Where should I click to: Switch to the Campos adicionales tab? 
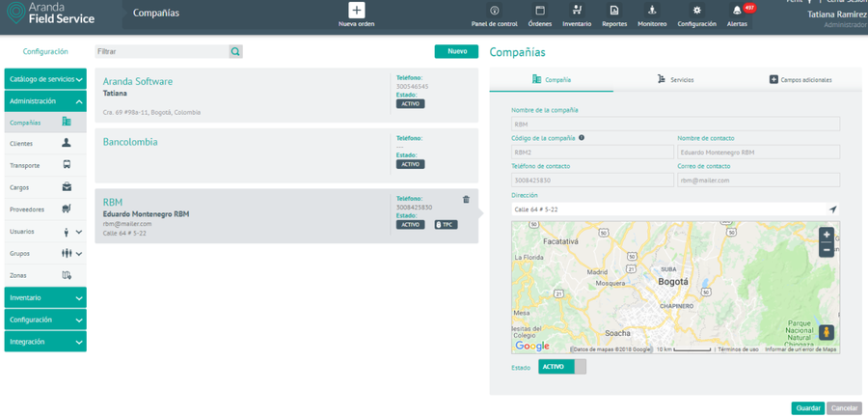[800, 80]
